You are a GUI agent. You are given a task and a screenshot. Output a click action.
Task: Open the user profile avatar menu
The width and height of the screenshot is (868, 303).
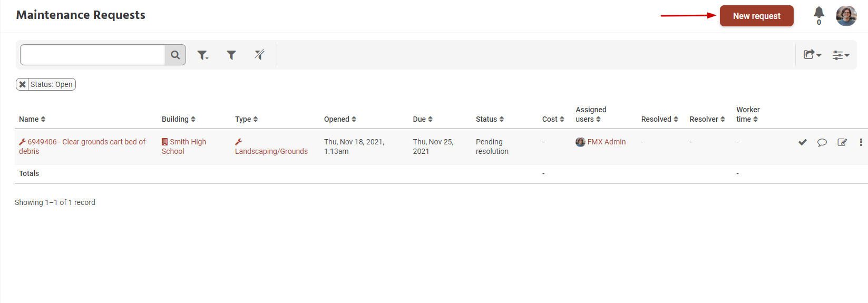(x=846, y=16)
